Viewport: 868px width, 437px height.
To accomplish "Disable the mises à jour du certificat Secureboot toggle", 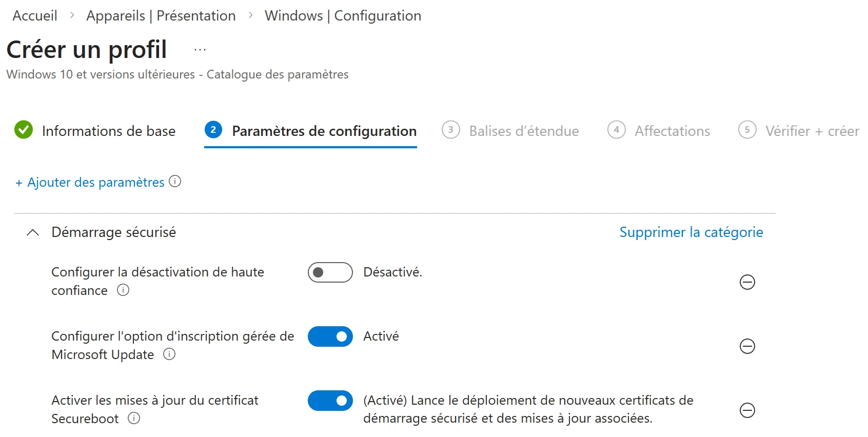I will tap(330, 401).
